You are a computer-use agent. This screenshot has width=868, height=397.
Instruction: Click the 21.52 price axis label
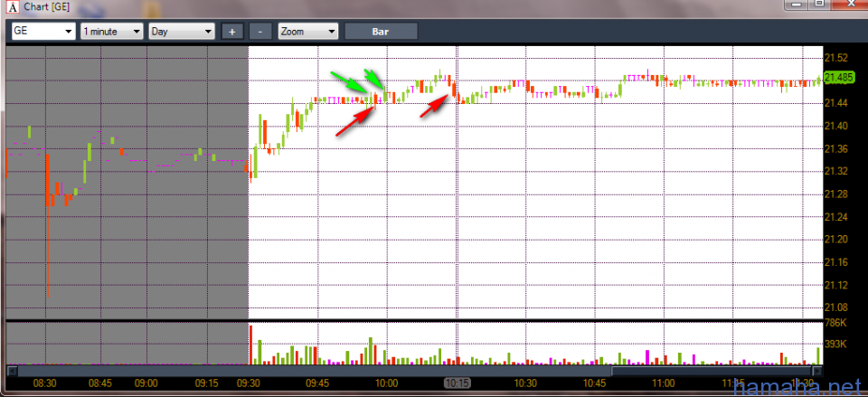point(836,58)
